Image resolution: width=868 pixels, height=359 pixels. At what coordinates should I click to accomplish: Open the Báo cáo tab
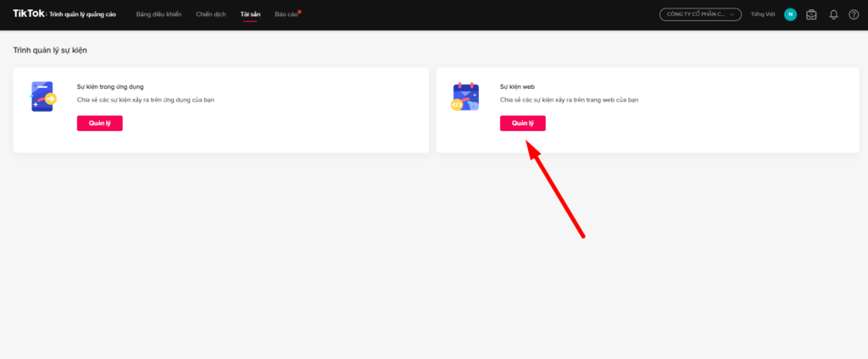point(286,14)
